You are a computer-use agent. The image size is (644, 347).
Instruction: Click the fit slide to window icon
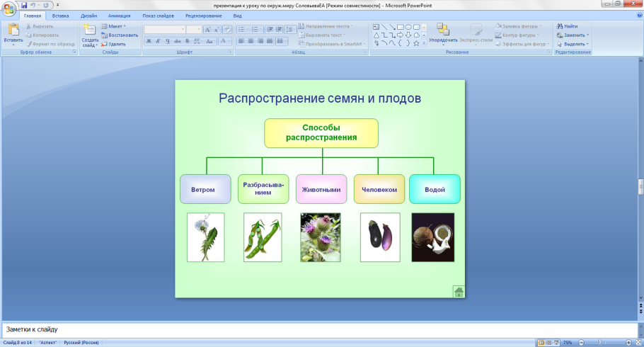point(638,343)
